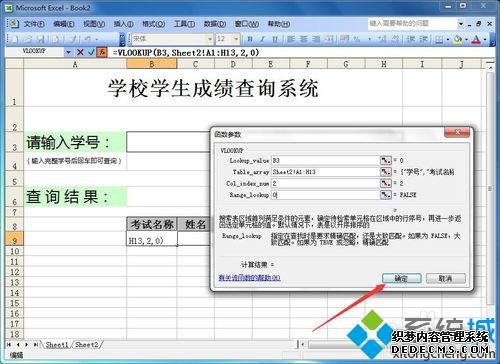Click the Save toolbar icon
The width and height of the screenshot is (500, 364).
(x=41, y=39)
